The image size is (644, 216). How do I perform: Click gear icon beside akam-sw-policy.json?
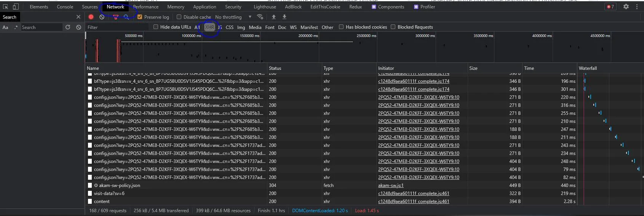click(96, 185)
